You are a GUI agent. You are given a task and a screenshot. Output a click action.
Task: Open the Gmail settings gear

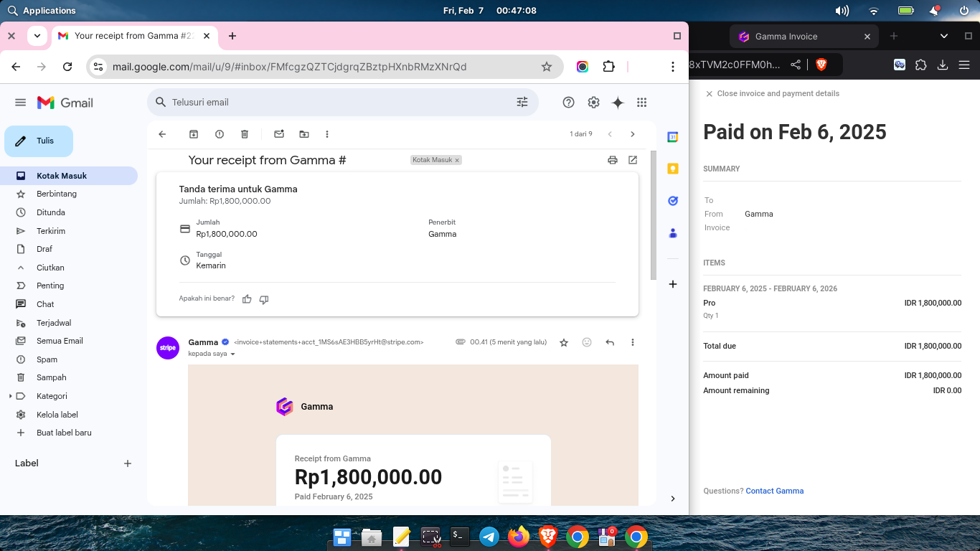tap(593, 103)
